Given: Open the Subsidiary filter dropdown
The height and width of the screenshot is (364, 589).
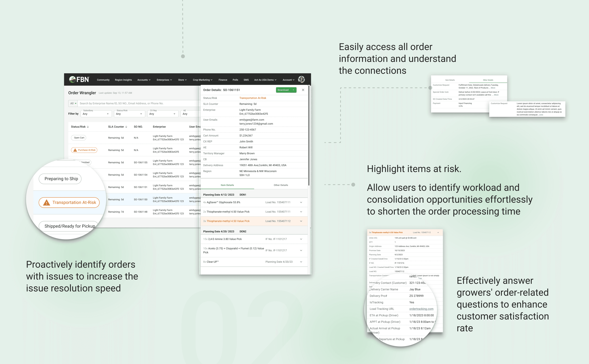Looking at the screenshot, I should (x=96, y=114).
